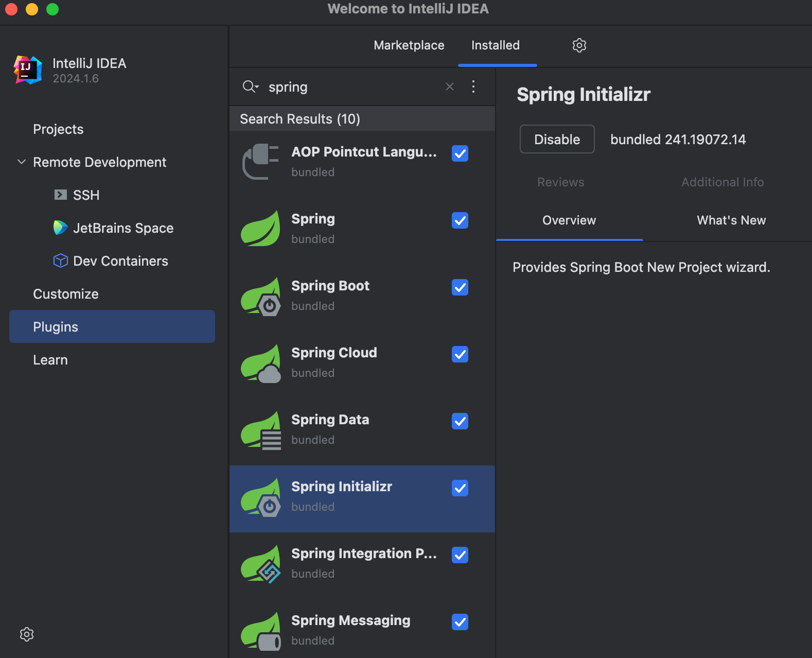Click the Spring Messaging plugin icon
Image resolution: width=812 pixels, height=658 pixels.
261,631
